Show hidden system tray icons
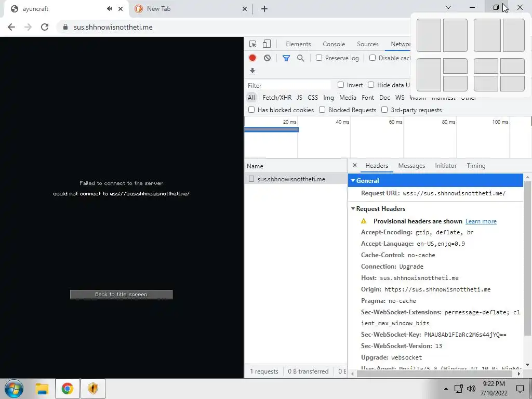The width and height of the screenshot is (532, 399). [x=446, y=389]
